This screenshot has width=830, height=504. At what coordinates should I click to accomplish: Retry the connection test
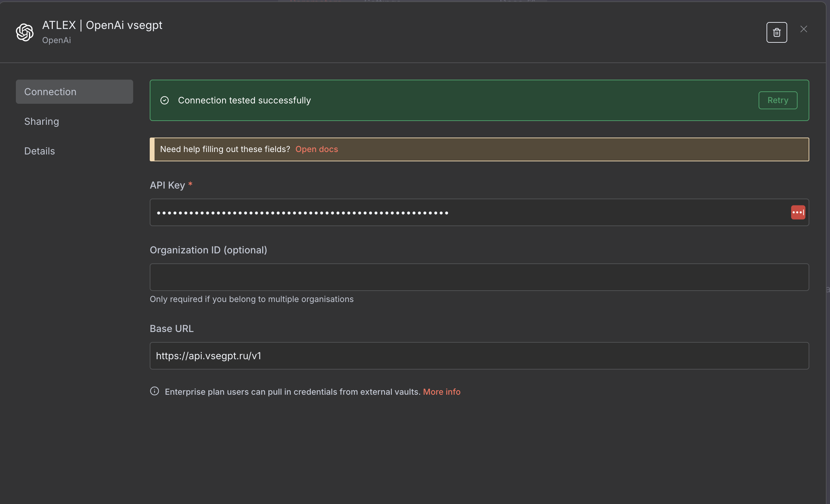(778, 100)
